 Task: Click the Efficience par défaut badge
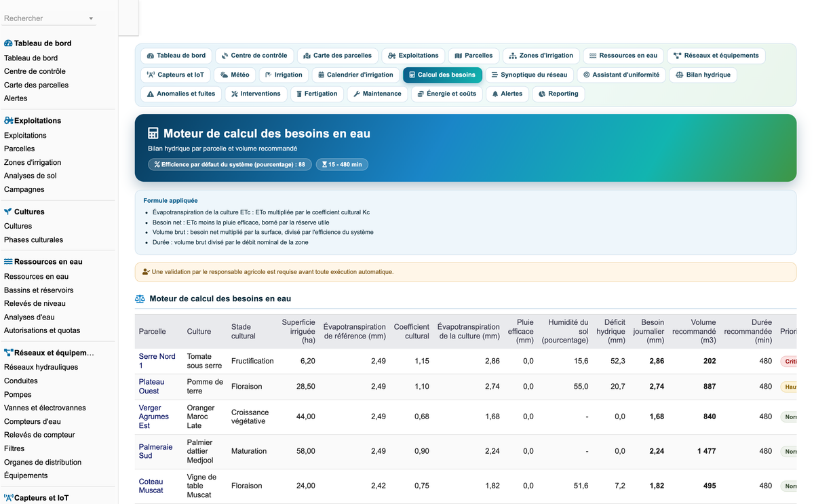click(230, 164)
